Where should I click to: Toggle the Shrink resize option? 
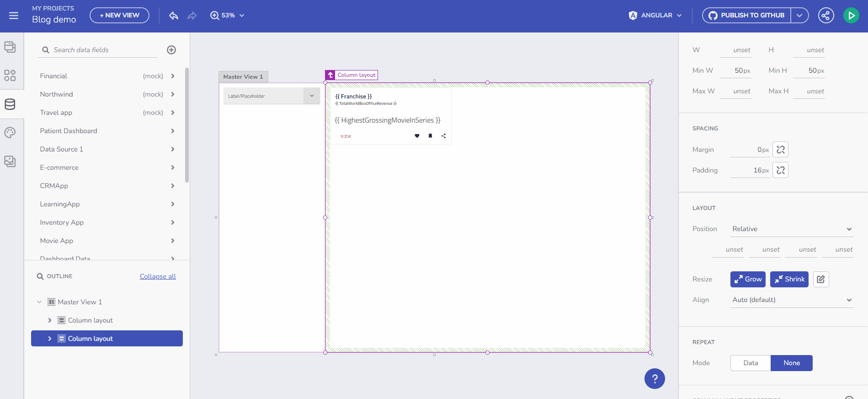point(789,279)
